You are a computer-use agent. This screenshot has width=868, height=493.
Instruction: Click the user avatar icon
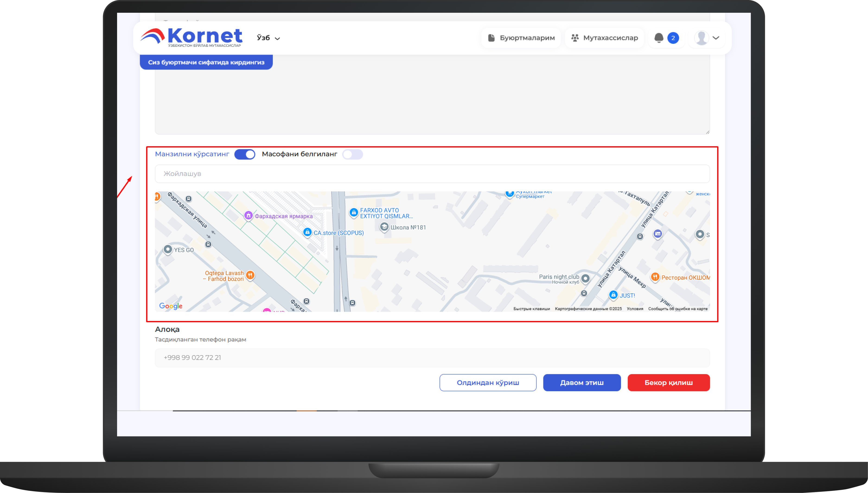pos(701,38)
